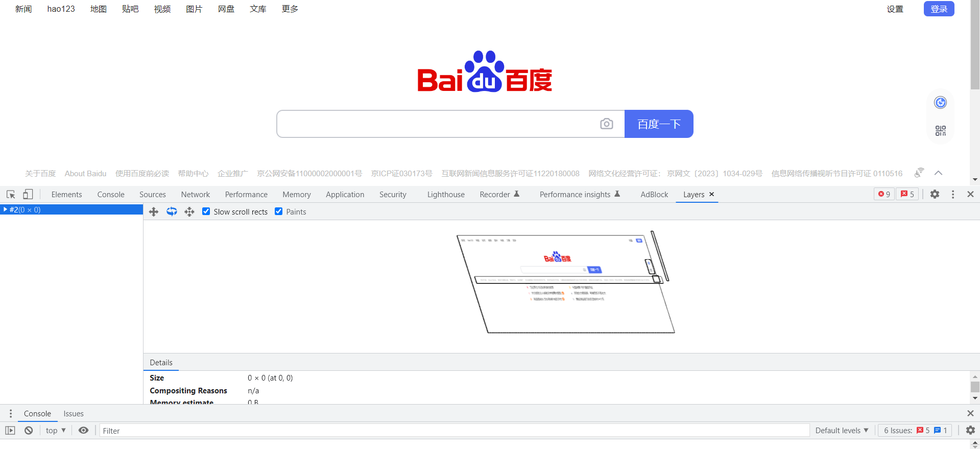Open the Issues drawer tab
980x449 pixels.
coord(74,414)
